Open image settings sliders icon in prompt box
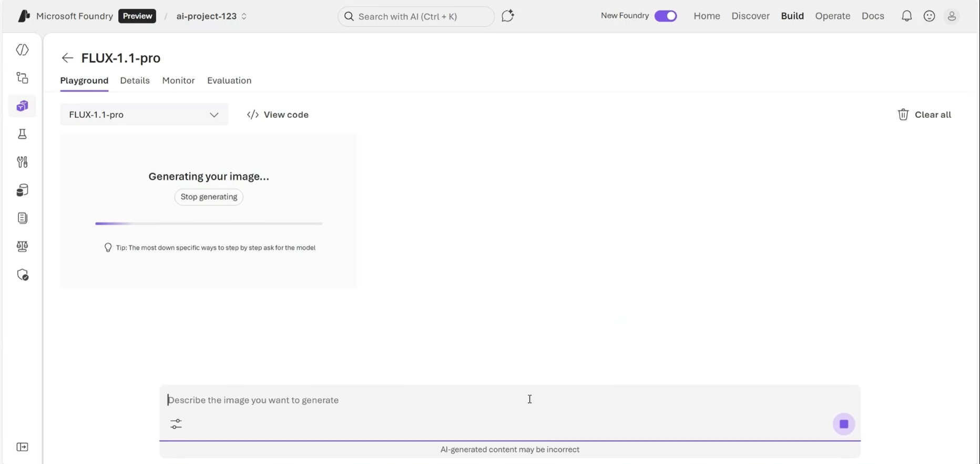Viewport: 980px width, 464px height. [x=176, y=424]
